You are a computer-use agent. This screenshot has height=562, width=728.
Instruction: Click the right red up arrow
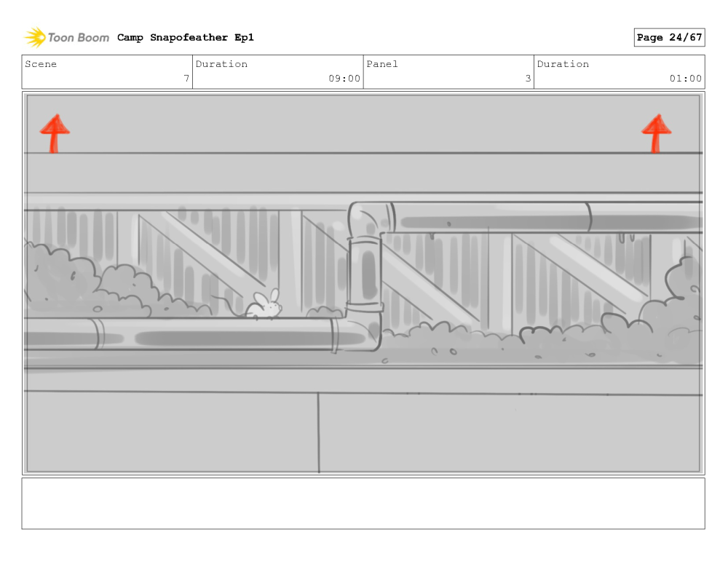click(656, 132)
